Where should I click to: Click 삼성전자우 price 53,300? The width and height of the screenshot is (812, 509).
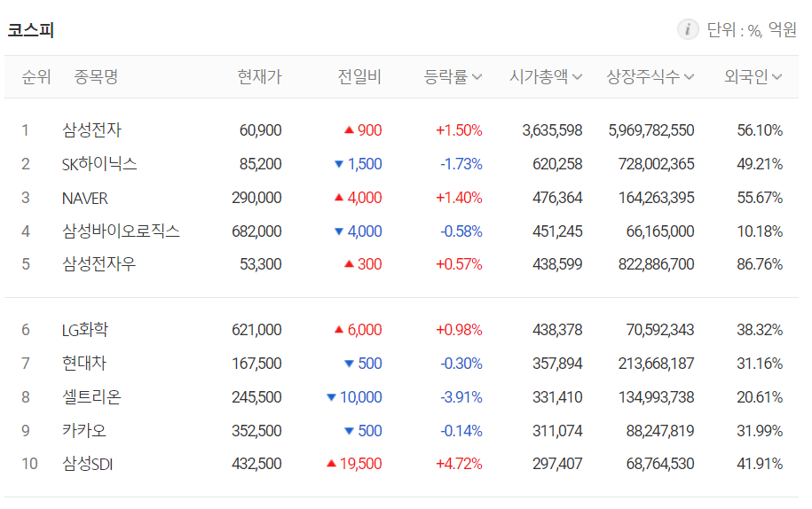261,264
